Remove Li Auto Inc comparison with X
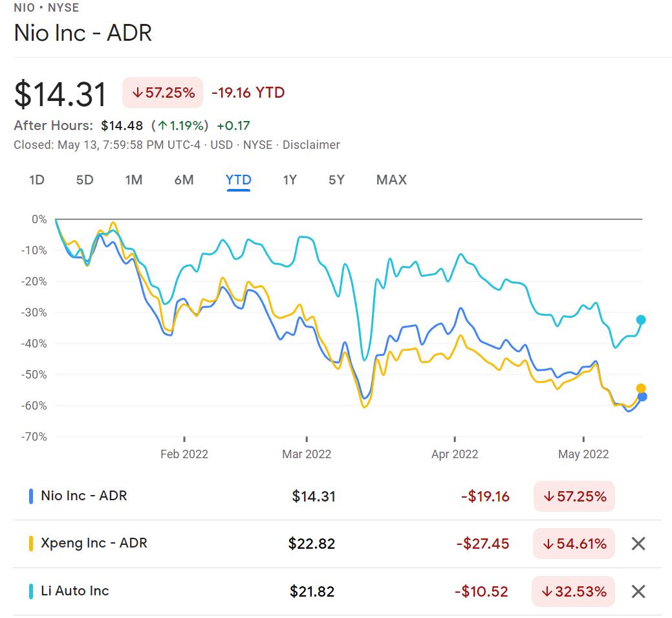 (638, 591)
